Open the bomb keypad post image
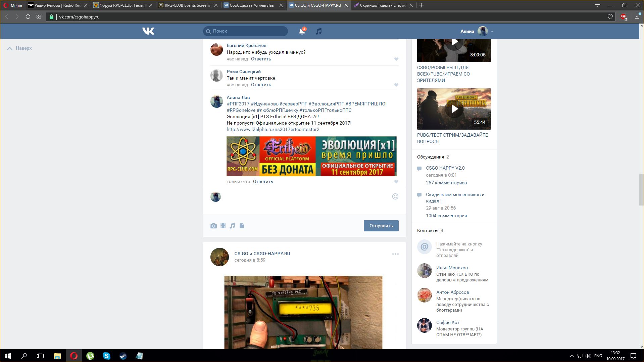Viewport: 644px width, 362px height. coord(303,312)
